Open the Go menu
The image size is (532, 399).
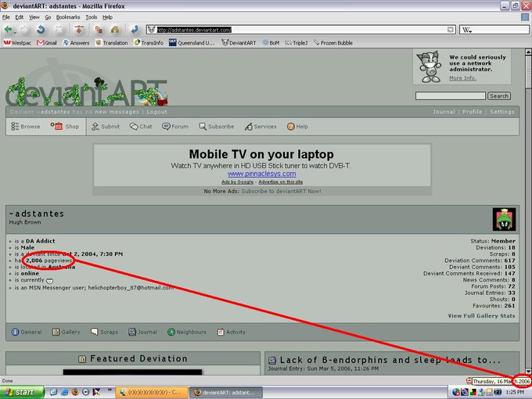coord(48,17)
